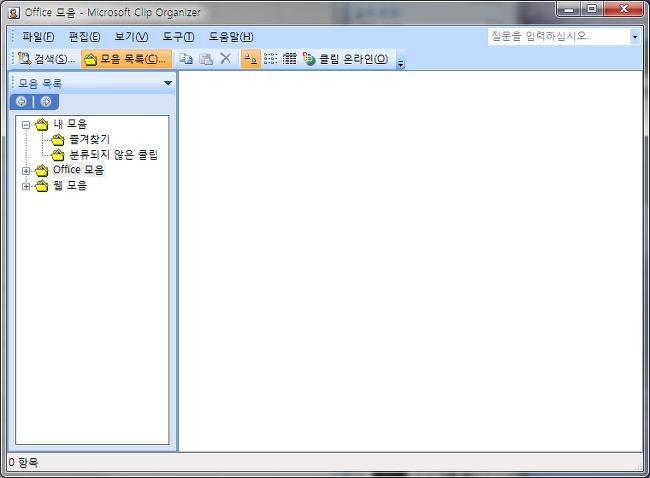Click the Delete X toolbar icon

pos(226,59)
